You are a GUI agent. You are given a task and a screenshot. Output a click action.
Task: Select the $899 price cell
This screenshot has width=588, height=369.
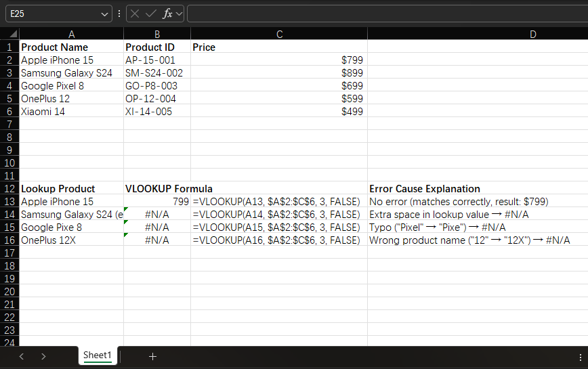(x=279, y=73)
